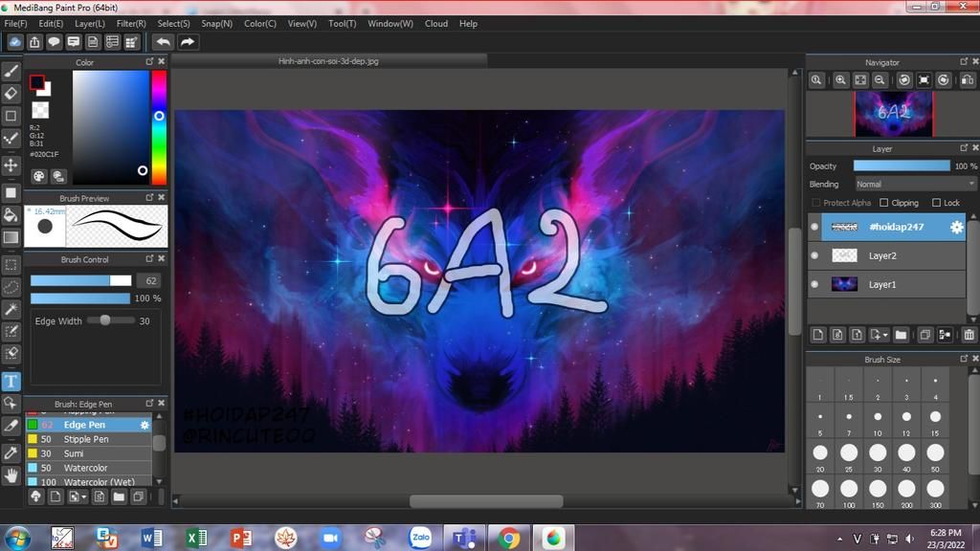Open Google Chrome from the taskbar

pyautogui.click(x=509, y=538)
